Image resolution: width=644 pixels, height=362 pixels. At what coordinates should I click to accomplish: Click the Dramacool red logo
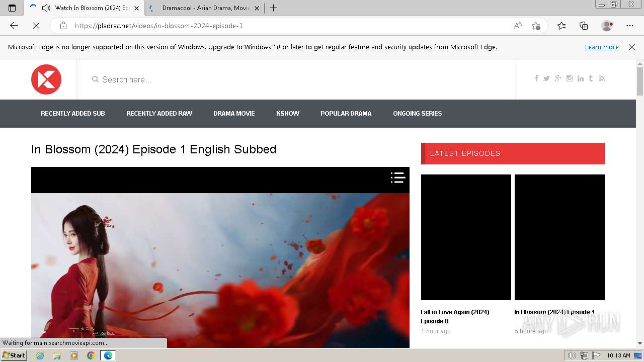(x=46, y=79)
